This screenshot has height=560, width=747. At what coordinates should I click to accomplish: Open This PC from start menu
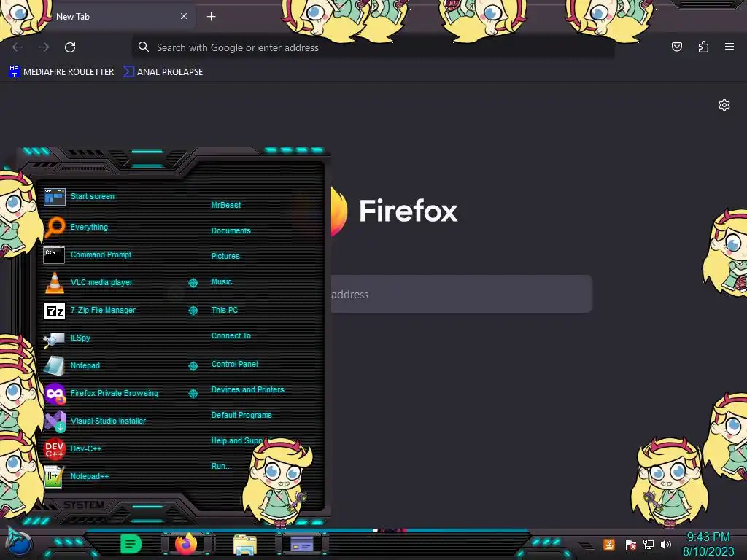[225, 310]
